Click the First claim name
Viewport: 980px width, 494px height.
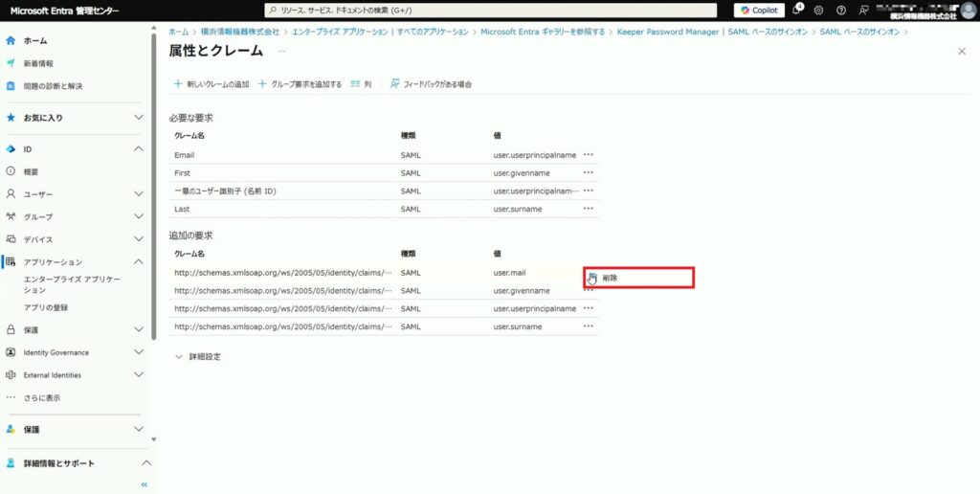pyautogui.click(x=183, y=173)
